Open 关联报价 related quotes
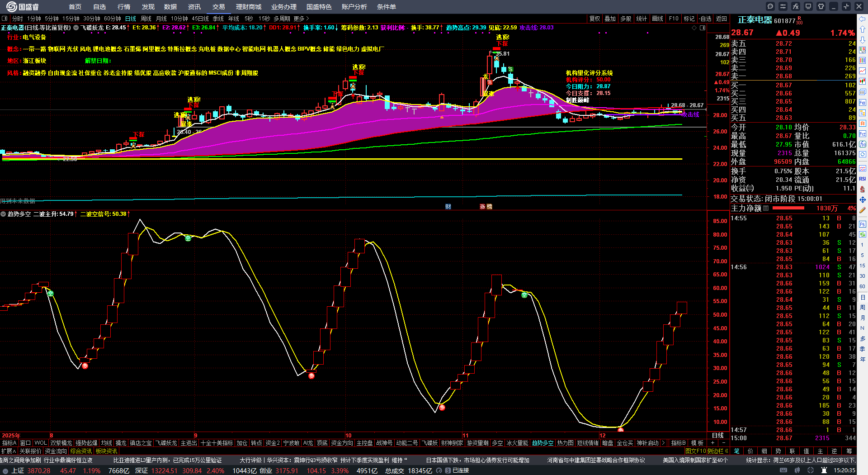 point(30,451)
